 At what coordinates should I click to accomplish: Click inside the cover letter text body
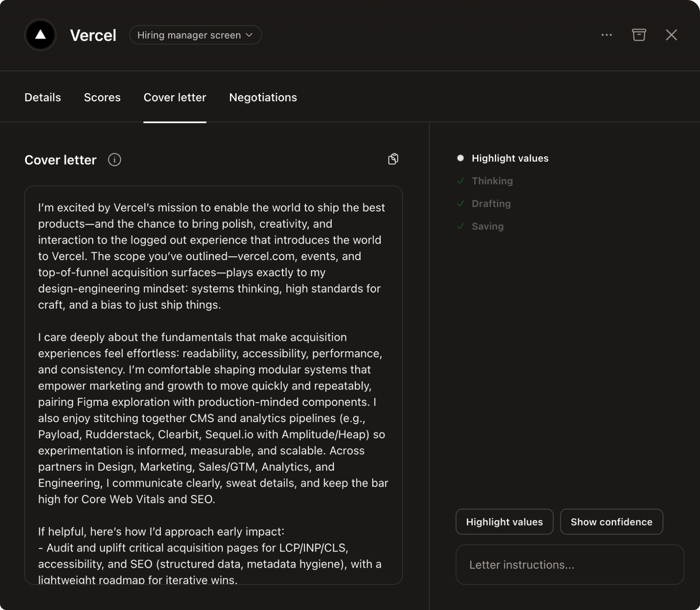click(x=213, y=385)
